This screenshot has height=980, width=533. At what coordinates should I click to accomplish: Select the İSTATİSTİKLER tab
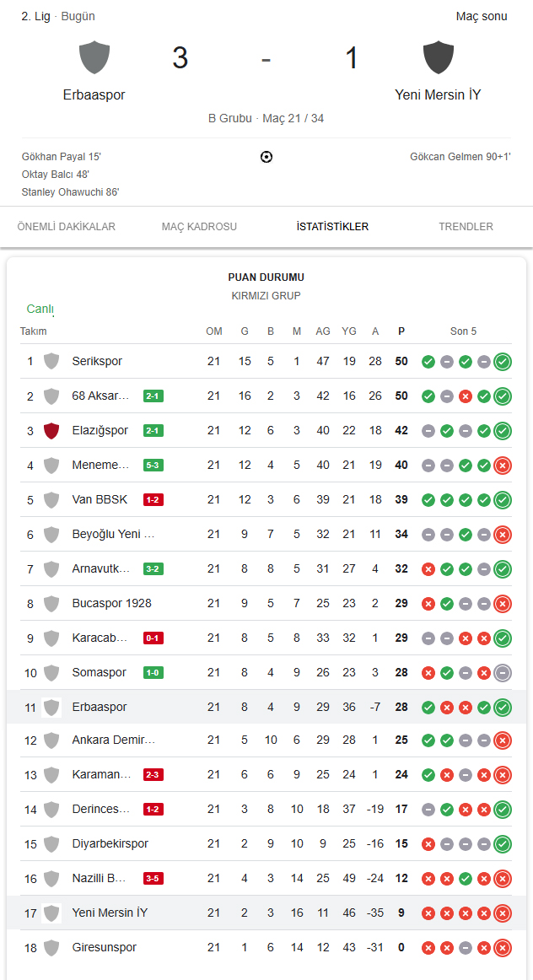point(332,227)
